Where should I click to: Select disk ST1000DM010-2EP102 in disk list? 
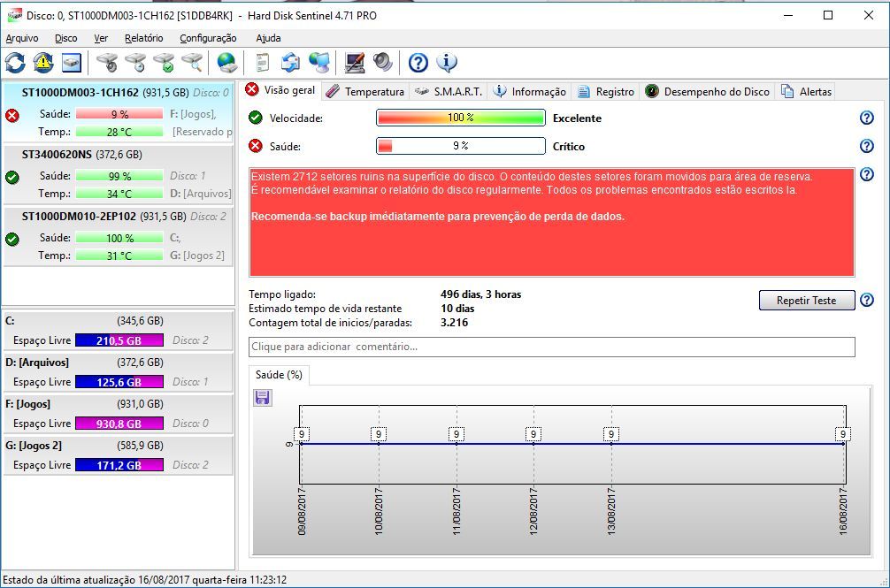tap(119, 236)
